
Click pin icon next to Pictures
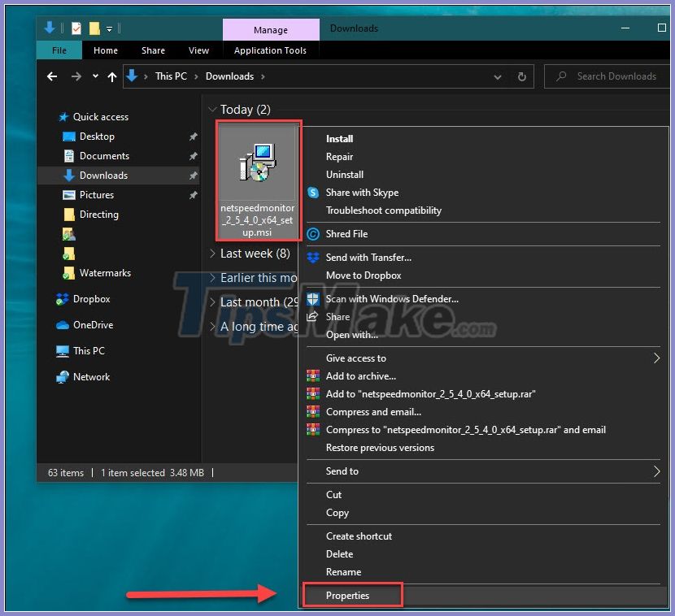click(194, 195)
